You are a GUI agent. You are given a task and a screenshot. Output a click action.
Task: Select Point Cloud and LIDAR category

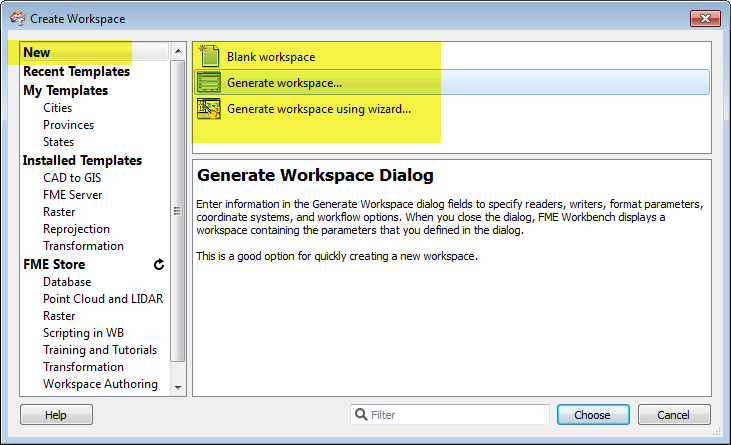pyautogui.click(x=103, y=299)
